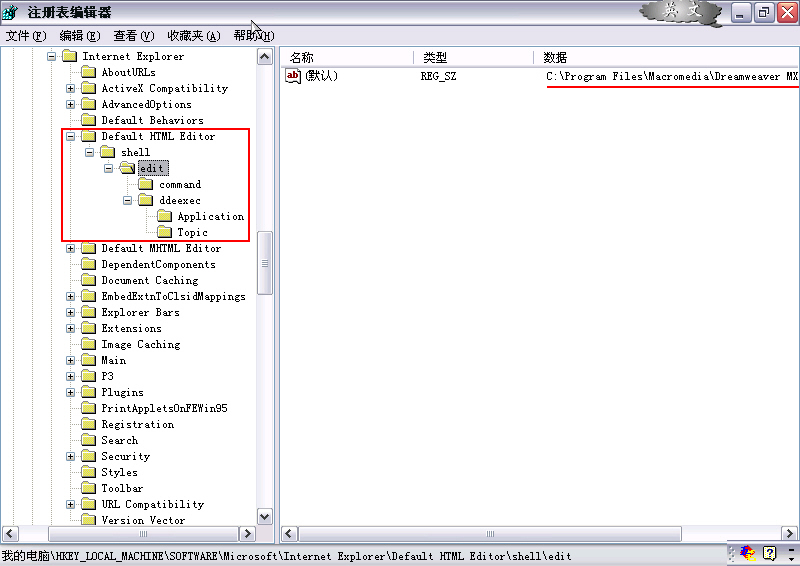
Task: Select the Document Caching tree key
Action: tap(149, 280)
